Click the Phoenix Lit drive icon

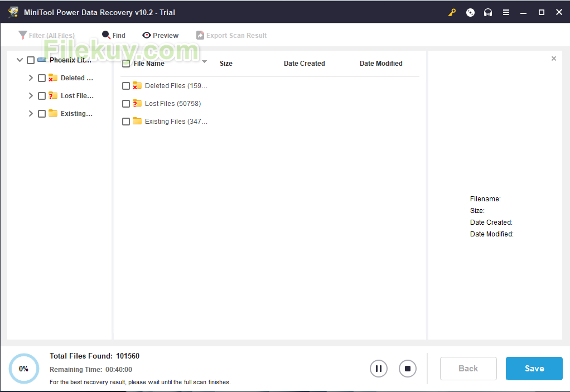click(x=42, y=60)
